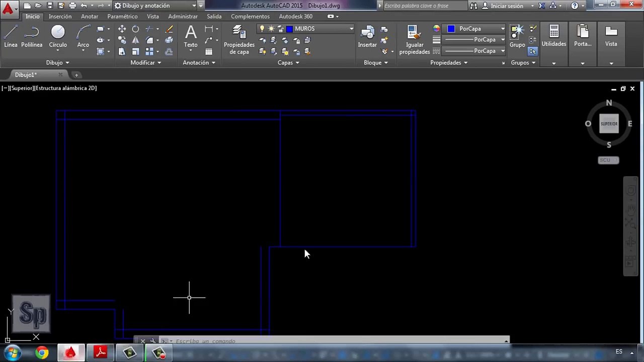Toggle the MUROS layer lock icon
Viewport: 644px width, 362px height.
pyautogui.click(x=281, y=29)
